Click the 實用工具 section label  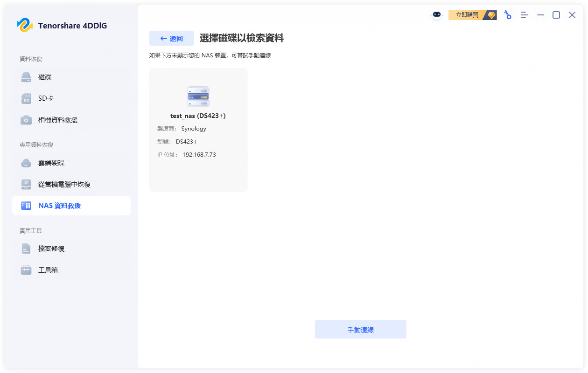(31, 231)
